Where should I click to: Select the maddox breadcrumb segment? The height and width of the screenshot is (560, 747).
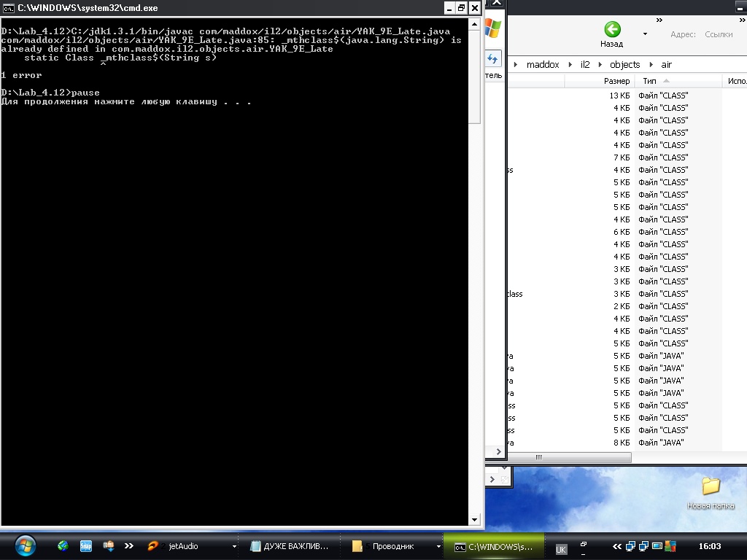point(543,65)
